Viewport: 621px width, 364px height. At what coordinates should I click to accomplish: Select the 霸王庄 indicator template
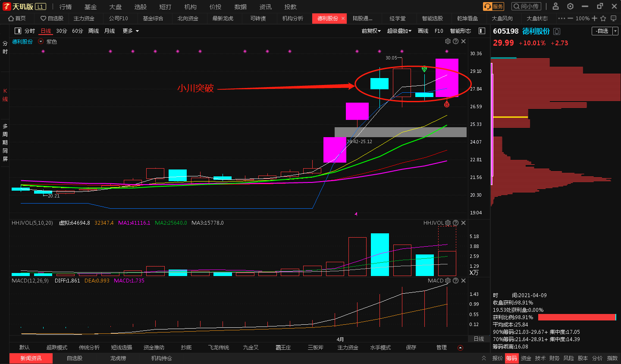coord(283,347)
